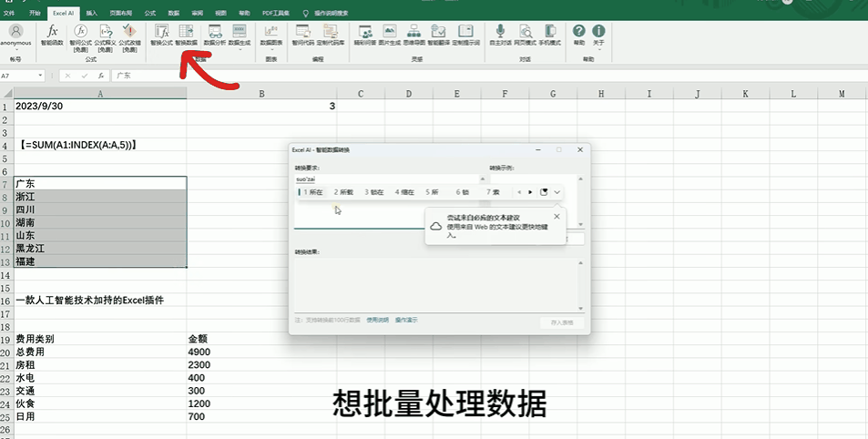868x439 pixels.
Task: Click the IME emoji panel icon
Action: point(544,192)
